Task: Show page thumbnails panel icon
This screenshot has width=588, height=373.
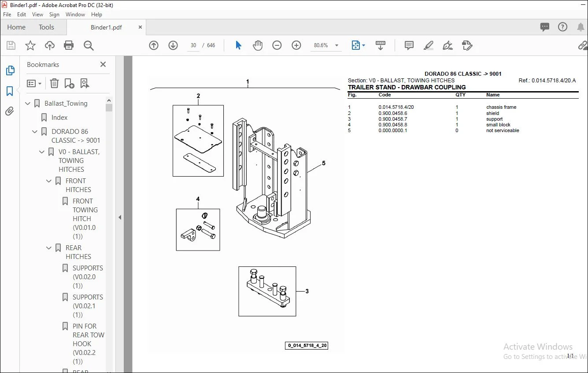Action: pos(10,70)
